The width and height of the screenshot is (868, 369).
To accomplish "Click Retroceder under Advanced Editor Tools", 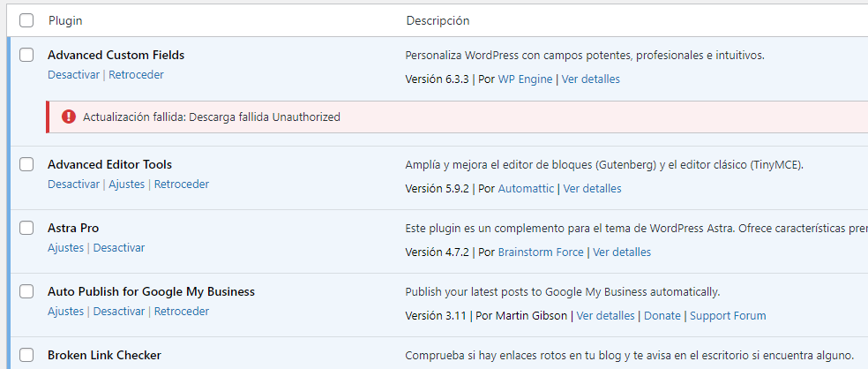I will click(182, 184).
